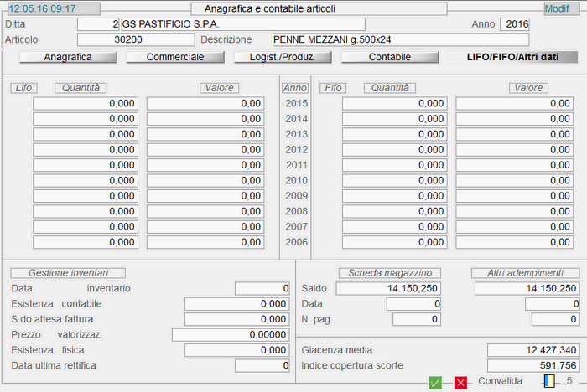Screen dimensions: 587x392
Task: Click the Altri adempimenti header button
Action: [525, 273]
